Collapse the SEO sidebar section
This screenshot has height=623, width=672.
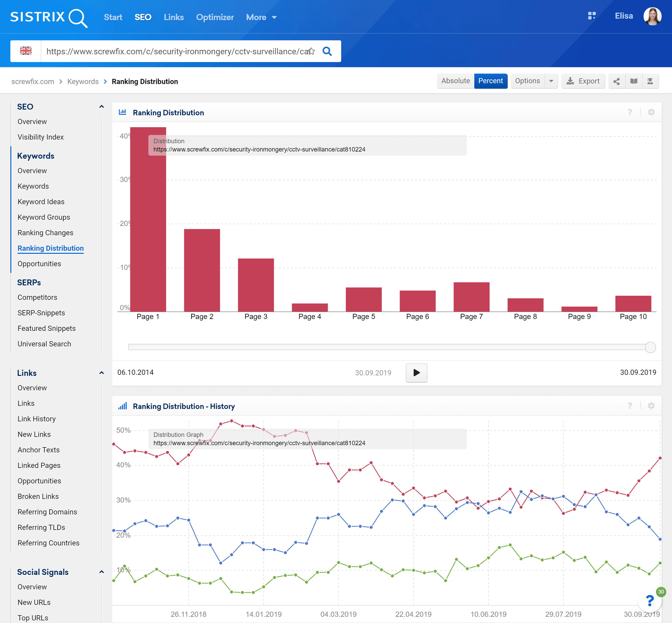coord(101,107)
